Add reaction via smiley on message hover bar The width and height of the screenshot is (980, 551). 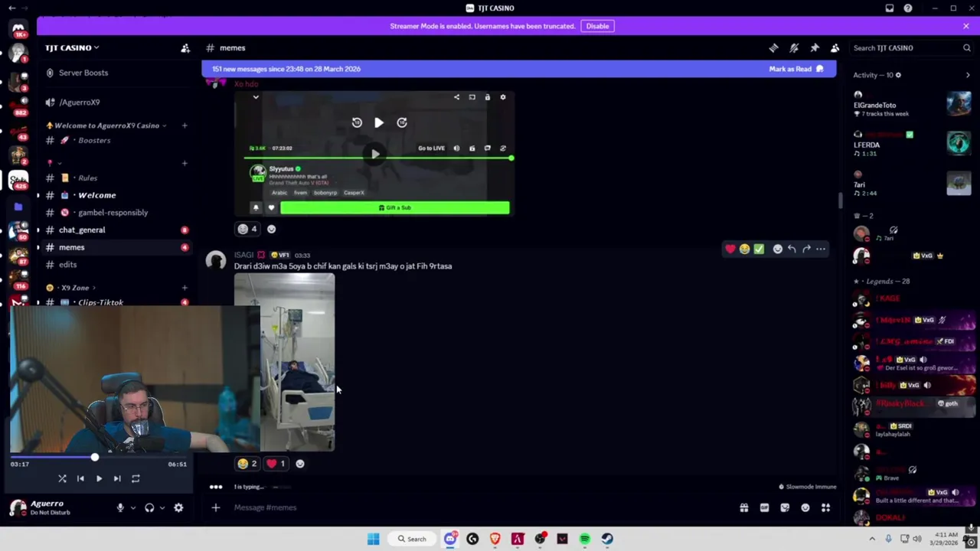[x=777, y=249]
